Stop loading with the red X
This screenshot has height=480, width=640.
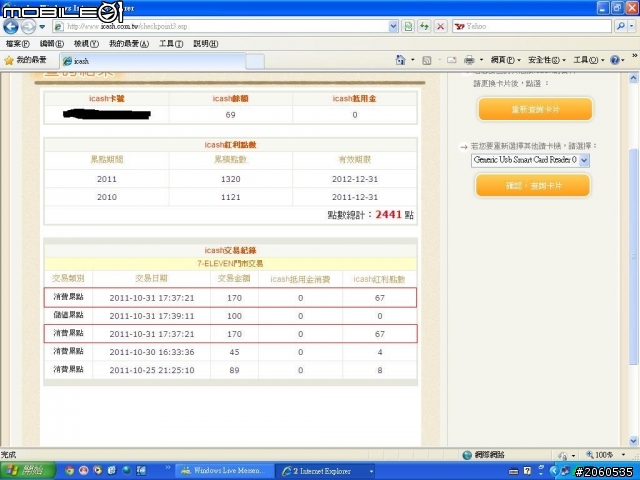(x=440, y=27)
